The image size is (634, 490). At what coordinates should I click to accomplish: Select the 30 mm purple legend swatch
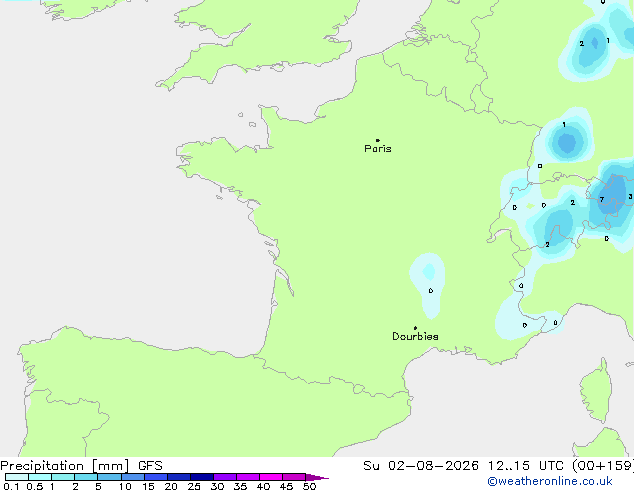224,477
